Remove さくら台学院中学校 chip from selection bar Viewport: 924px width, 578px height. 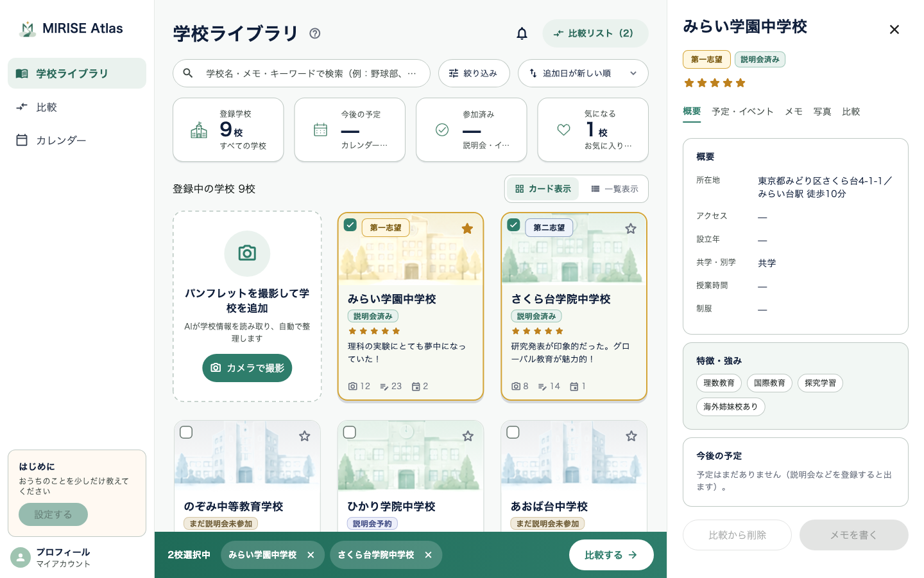(428, 555)
